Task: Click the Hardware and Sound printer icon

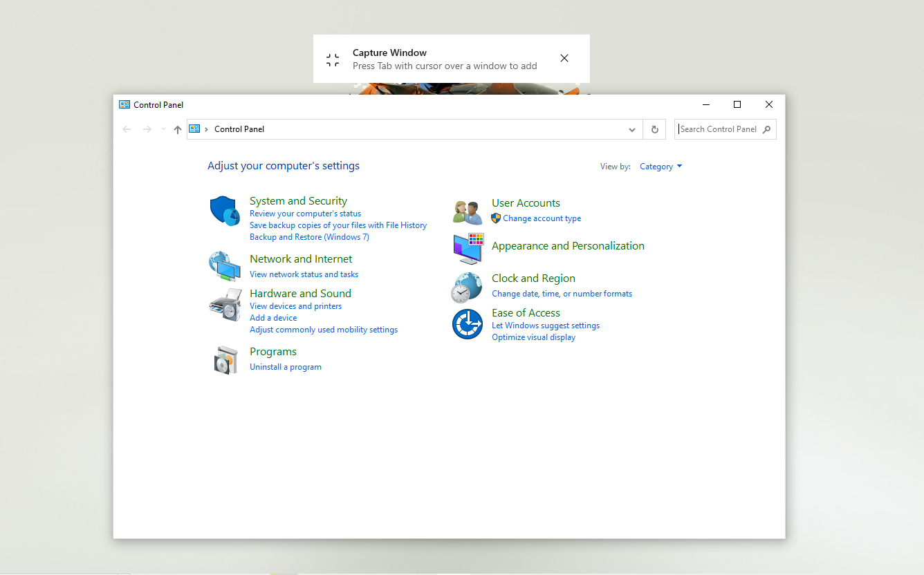Action: pos(225,304)
